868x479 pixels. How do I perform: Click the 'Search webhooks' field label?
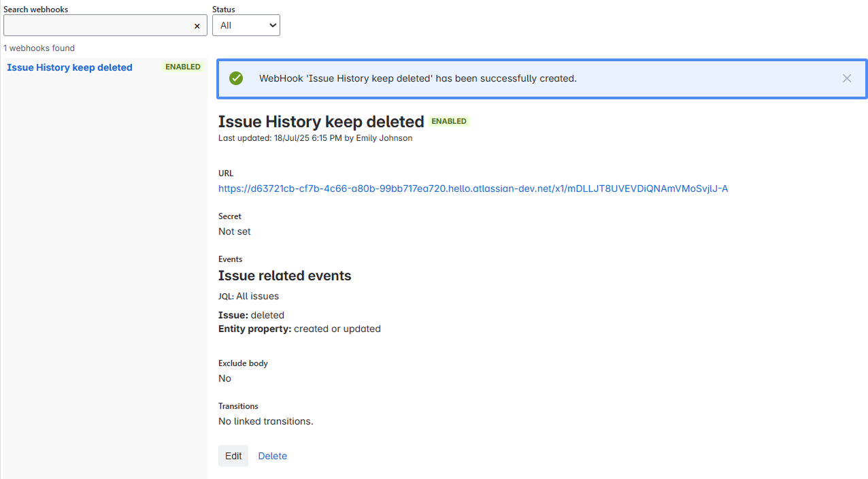36,10
